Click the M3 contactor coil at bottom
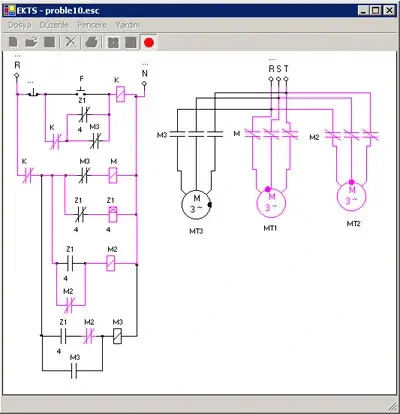 (117, 336)
